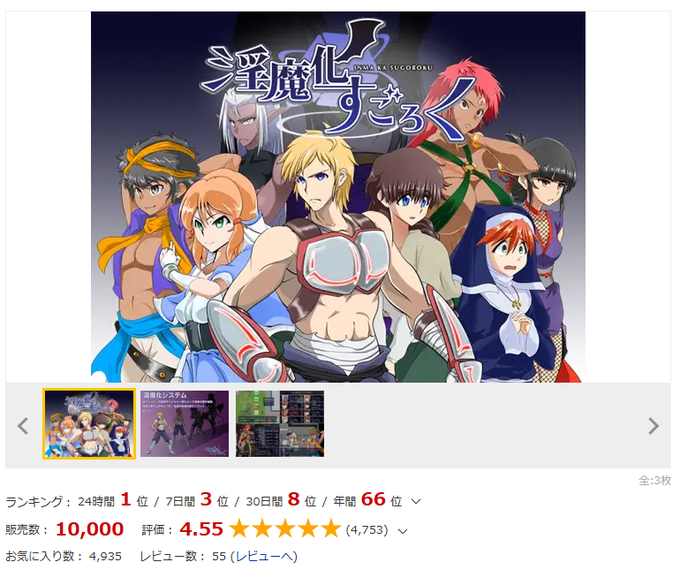Select the second thumbnail showing the system explanation
The width and height of the screenshot is (680, 570).
(184, 424)
